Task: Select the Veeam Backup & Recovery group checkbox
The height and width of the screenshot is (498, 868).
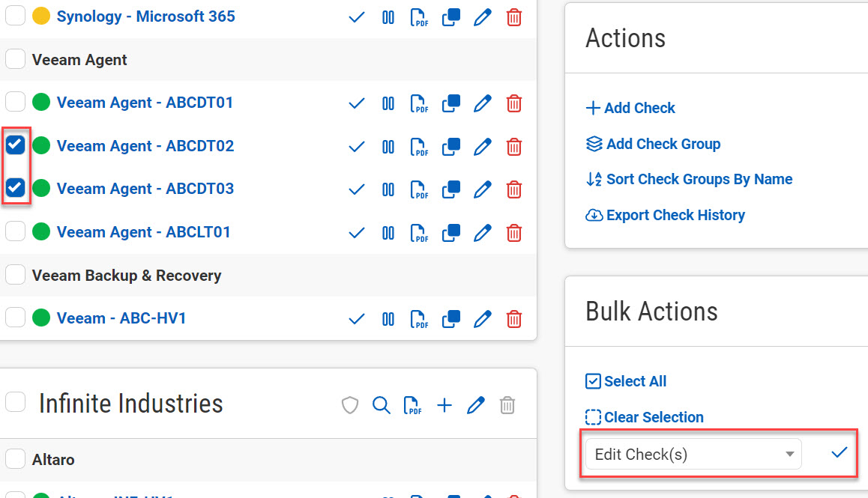Action: [x=16, y=275]
